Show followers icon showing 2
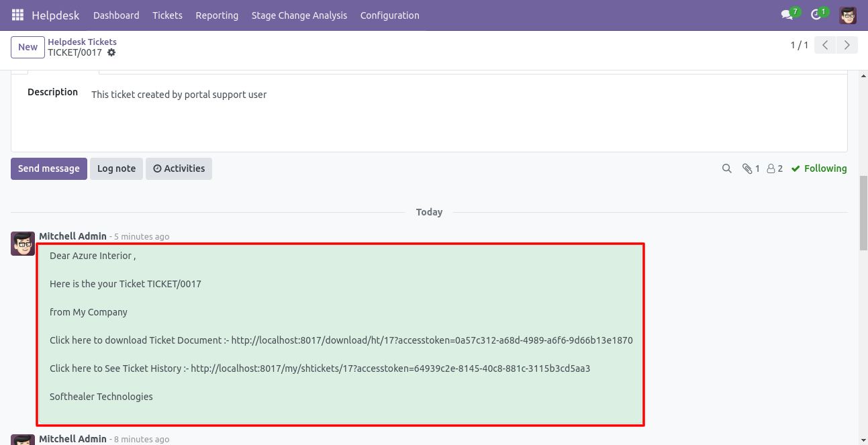The width and height of the screenshot is (868, 445). tap(775, 168)
